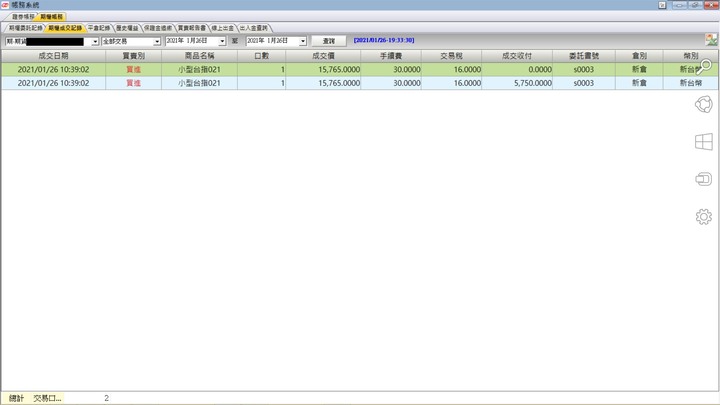
Task: Select 小型台指021 in the blue row
Action: coord(199,83)
